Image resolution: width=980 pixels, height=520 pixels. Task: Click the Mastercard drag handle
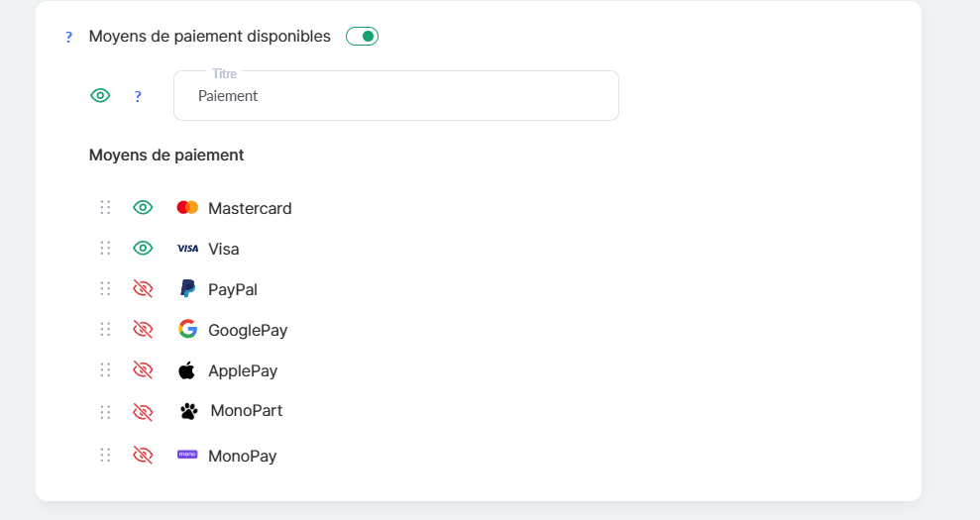105,208
